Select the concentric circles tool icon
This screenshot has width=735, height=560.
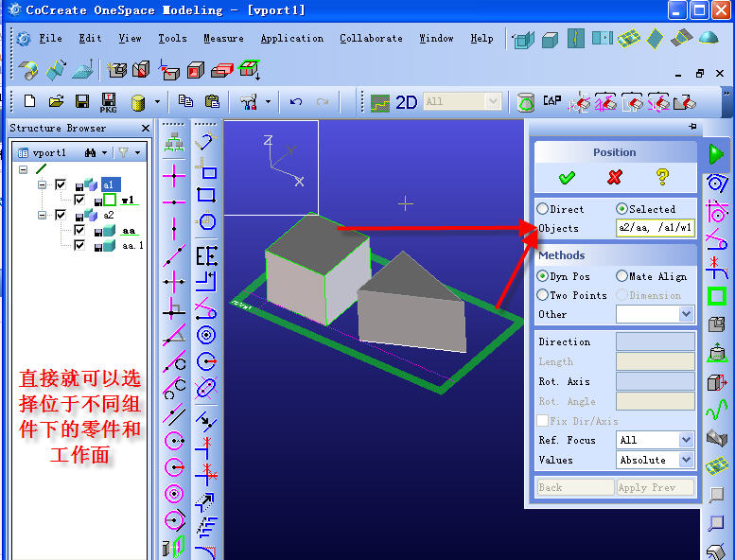206,335
